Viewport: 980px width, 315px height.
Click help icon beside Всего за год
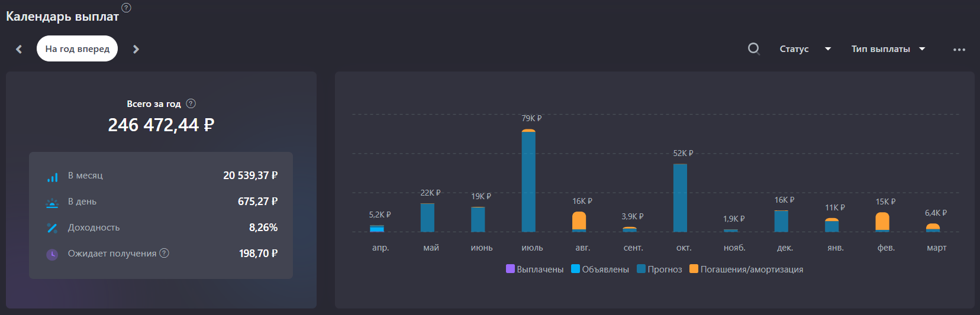point(191,103)
